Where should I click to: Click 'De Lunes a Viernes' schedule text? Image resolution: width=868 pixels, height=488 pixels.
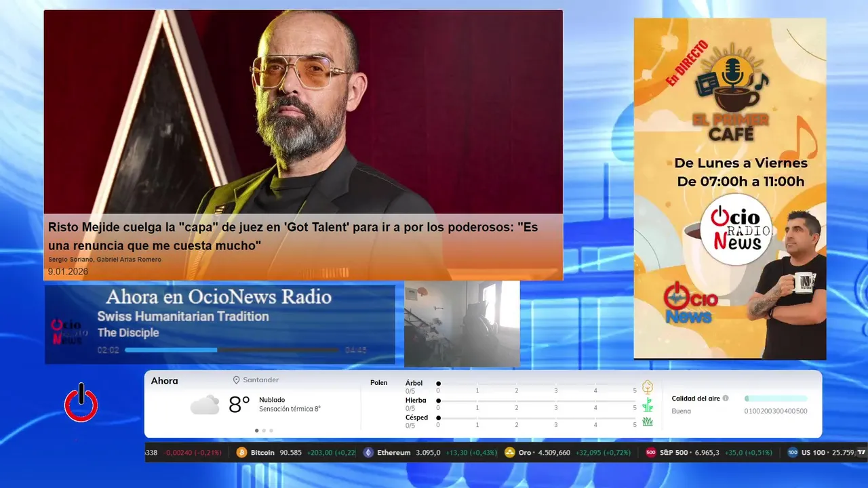(741, 163)
